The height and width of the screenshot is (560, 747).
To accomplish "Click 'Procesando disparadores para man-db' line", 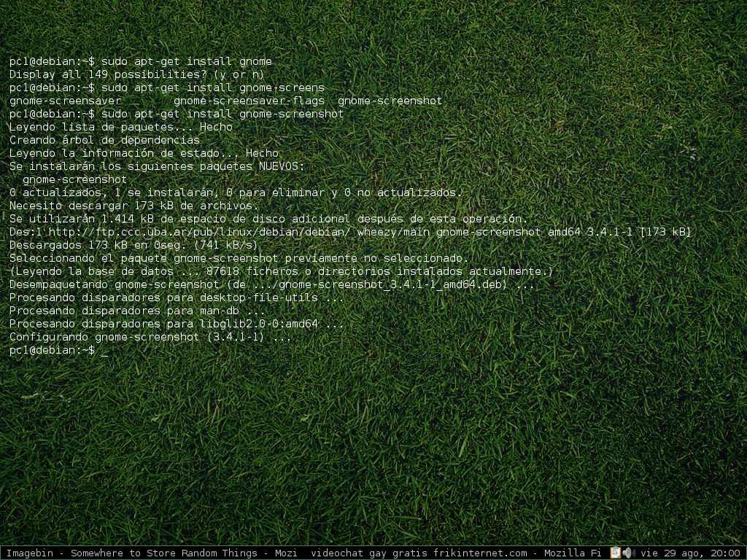I will pyautogui.click(x=138, y=311).
